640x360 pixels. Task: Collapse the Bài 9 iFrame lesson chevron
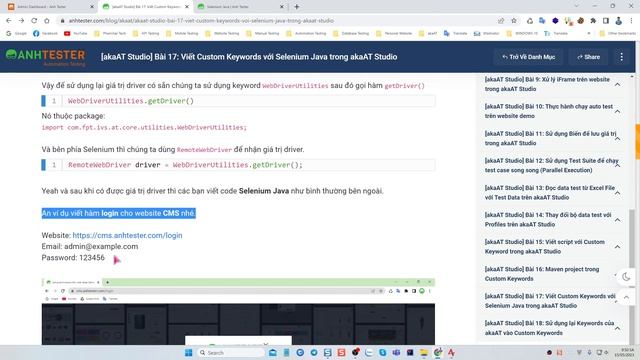618,84
